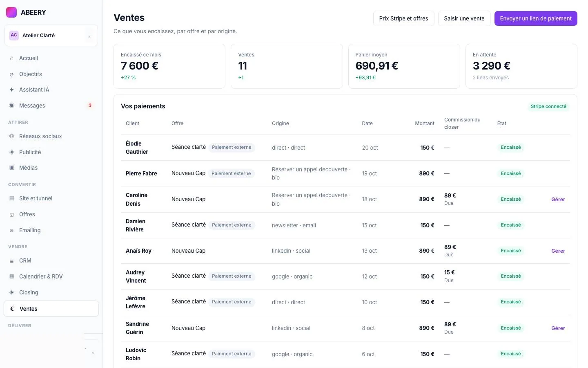588x368 pixels.
Task: Click the Objectifs sidebar icon
Action: [11, 74]
